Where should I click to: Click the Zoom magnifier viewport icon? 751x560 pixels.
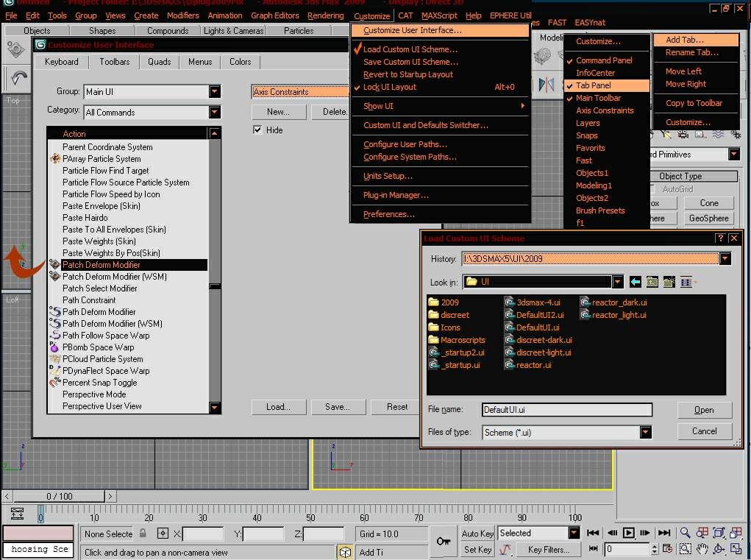click(686, 533)
